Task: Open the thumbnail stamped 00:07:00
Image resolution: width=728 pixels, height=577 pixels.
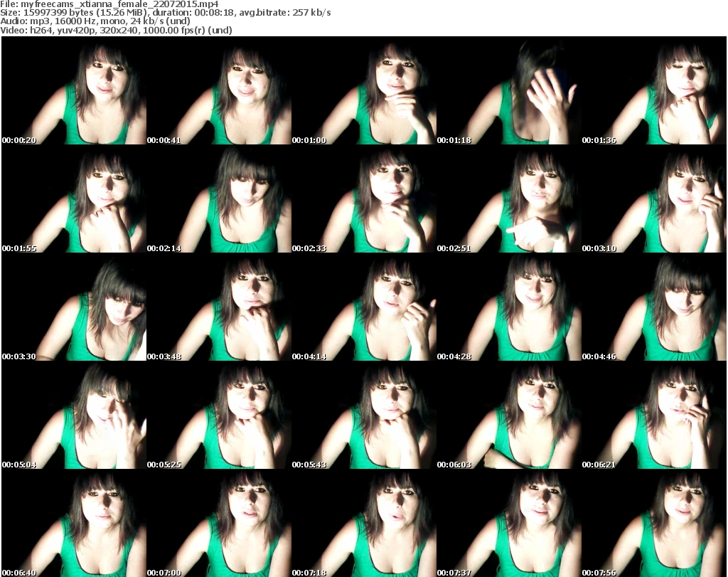Action: point(219,524)
